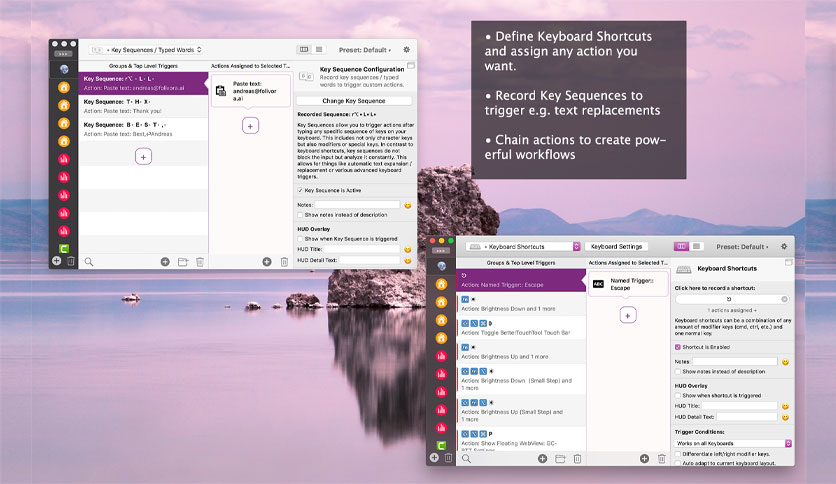
Task: Click sidebar trash icon in Keyboard Shortcuts window
Action: coord(448,458)
